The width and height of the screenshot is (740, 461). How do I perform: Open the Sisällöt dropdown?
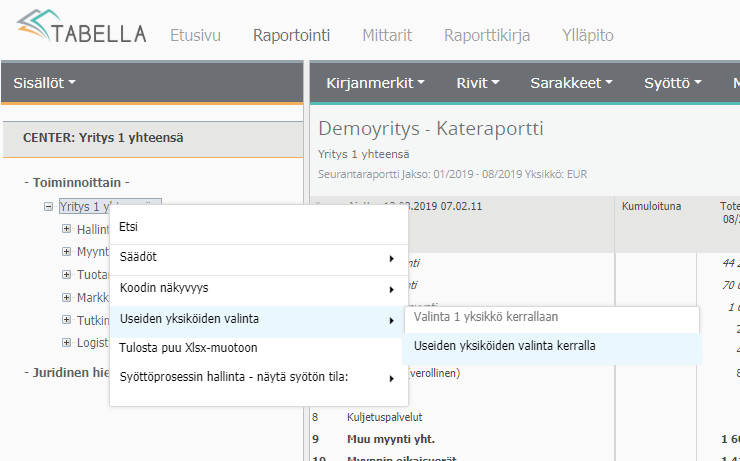tap(44, 83)
